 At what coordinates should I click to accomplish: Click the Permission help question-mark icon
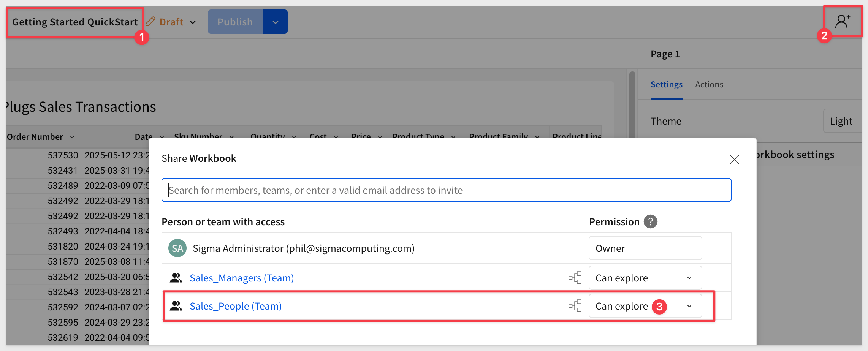(x=650, y=221)
